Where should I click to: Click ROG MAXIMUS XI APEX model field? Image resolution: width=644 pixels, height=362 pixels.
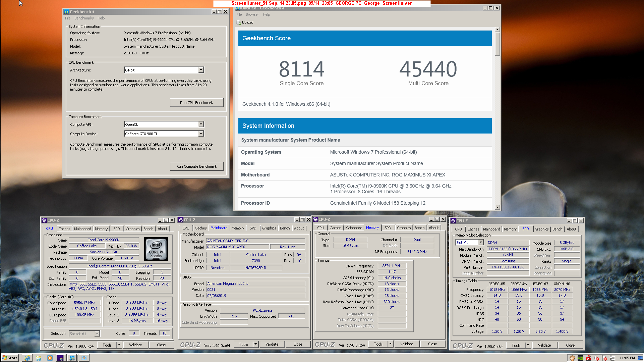coord(238,247)
